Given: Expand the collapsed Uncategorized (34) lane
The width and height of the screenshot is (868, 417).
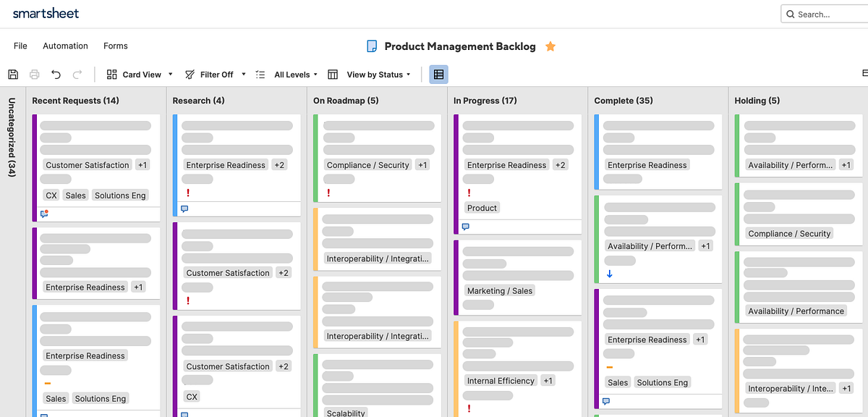Looking at the screenshot, I should coord(12,145).
